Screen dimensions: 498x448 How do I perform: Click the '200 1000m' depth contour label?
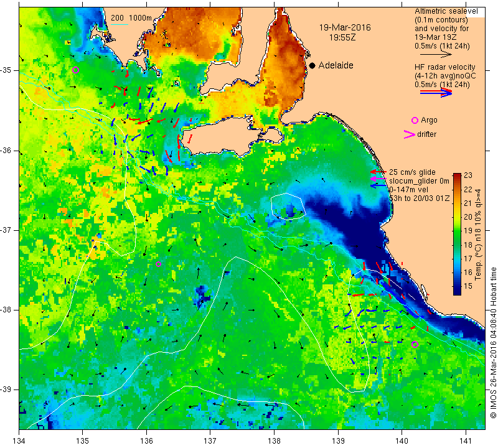131,18
